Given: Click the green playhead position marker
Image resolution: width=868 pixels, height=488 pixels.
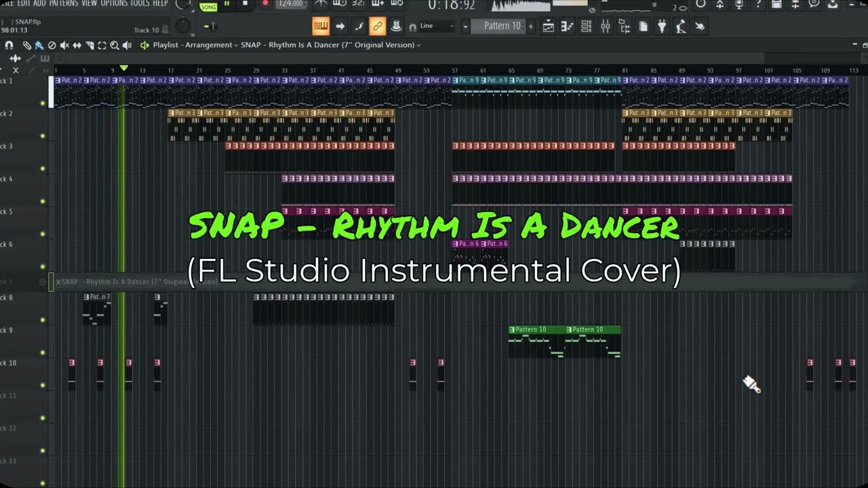Looking at the screenshot, I should coord(123,68).
